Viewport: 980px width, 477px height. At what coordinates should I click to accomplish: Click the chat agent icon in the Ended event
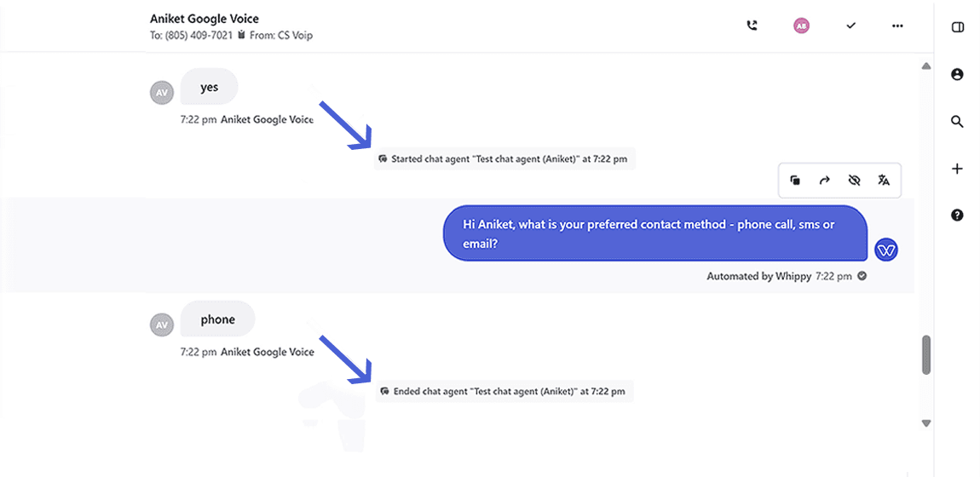click(x=385, y=392)
